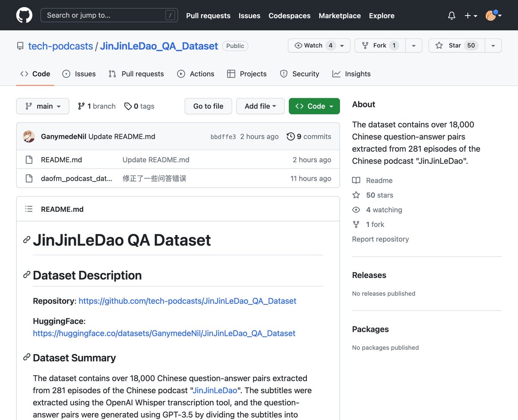
Task: Open the green Code dropdown
Action: (x=314, y=106)
